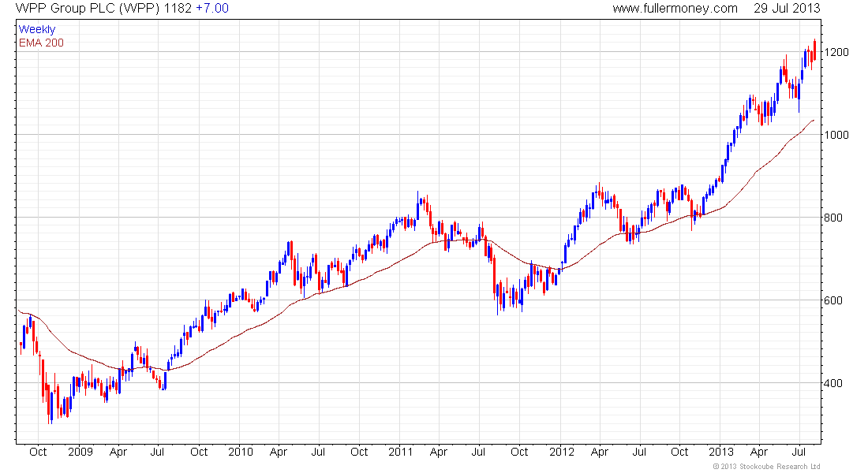This screenshot has width=868, height=473.
Task: Click the Apr label following 2009
Action: [118, 452]
